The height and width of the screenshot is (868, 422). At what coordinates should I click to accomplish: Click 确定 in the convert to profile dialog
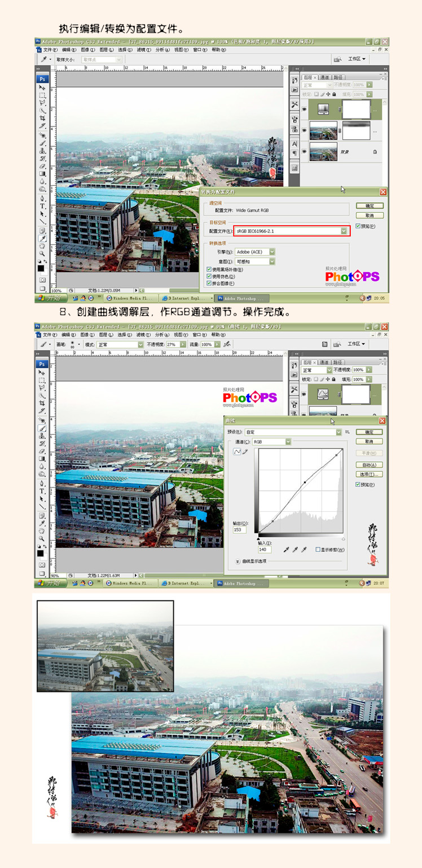tap(369, 205)
